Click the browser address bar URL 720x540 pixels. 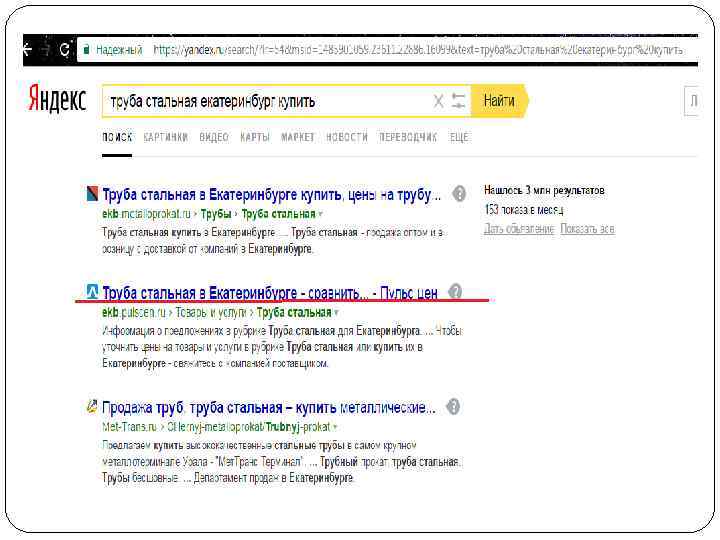[x=418, y=50]
